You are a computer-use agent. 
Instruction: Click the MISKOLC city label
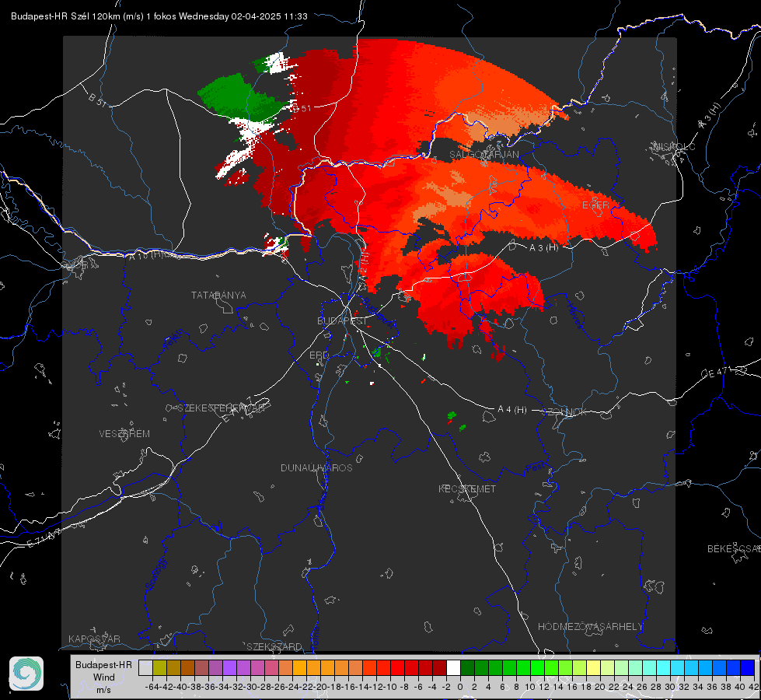tap(674, 147)
